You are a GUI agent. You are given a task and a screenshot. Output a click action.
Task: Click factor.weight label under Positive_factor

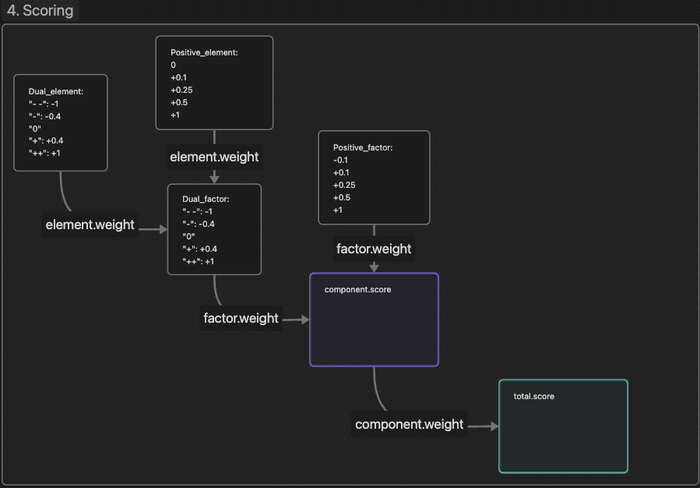click(x=374, y=249)
